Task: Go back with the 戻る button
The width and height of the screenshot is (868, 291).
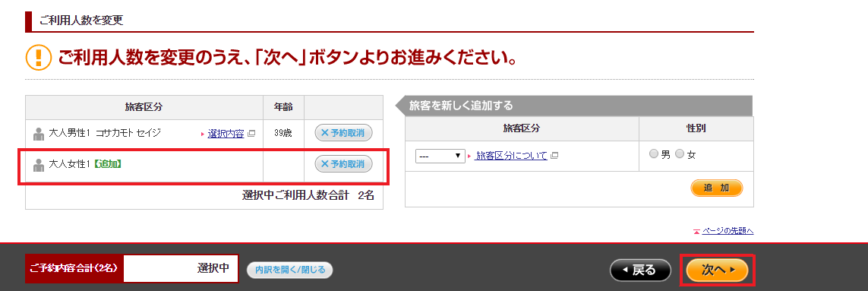Action: (x=640, y=270)
